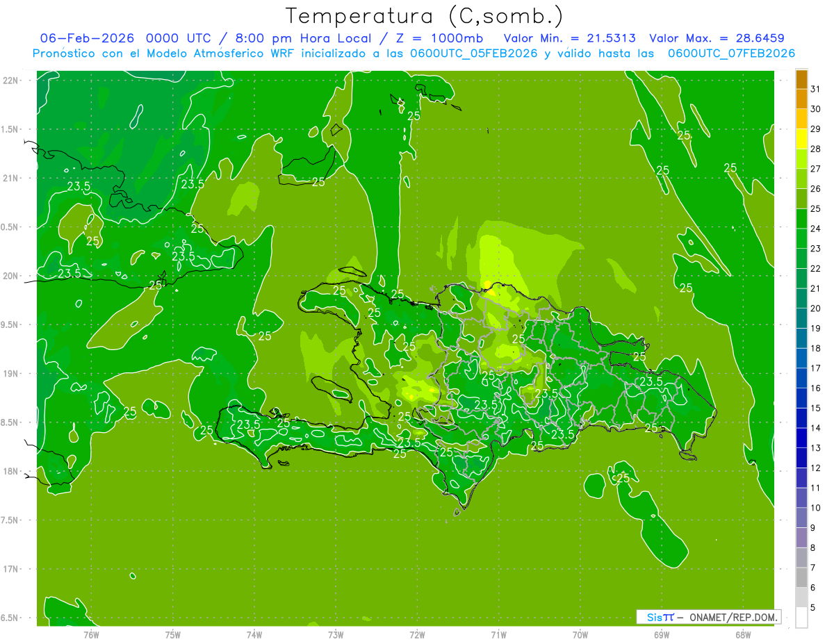This screenshot has height=644, width=834.
Task: Click the '74W' longitude axis label
Action: click(x=254, y=634)
